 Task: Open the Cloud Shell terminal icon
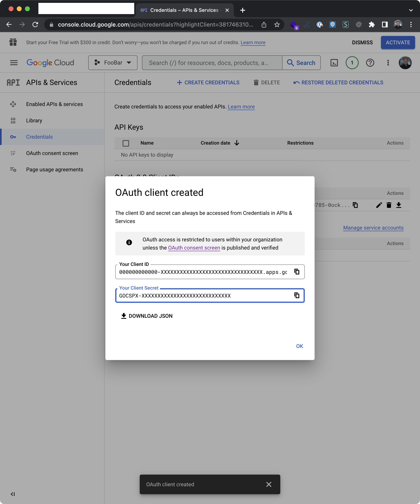pyautogui.click(x=334, y=63)
